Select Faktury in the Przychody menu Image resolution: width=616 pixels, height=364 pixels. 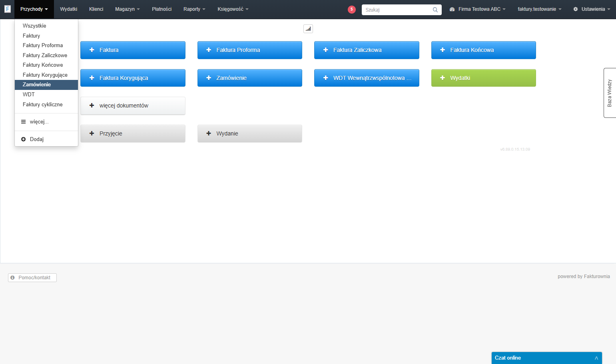(x=46, y=36)
